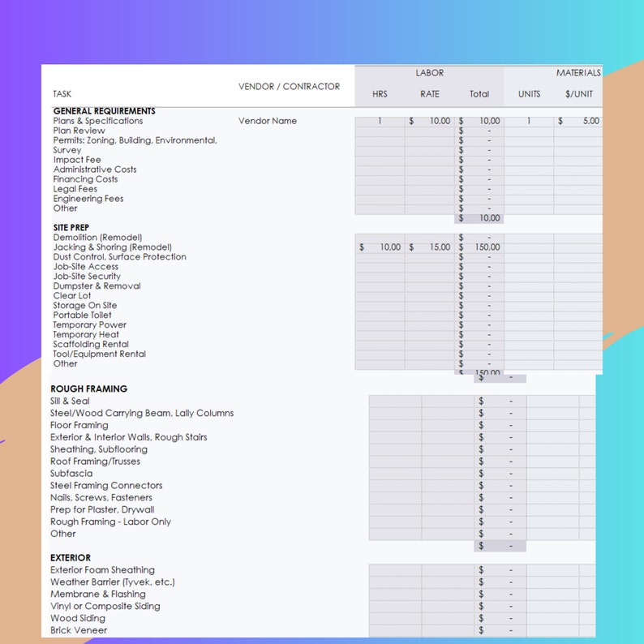Select the Exterior Foam Sheathing task

click(102, 570)
